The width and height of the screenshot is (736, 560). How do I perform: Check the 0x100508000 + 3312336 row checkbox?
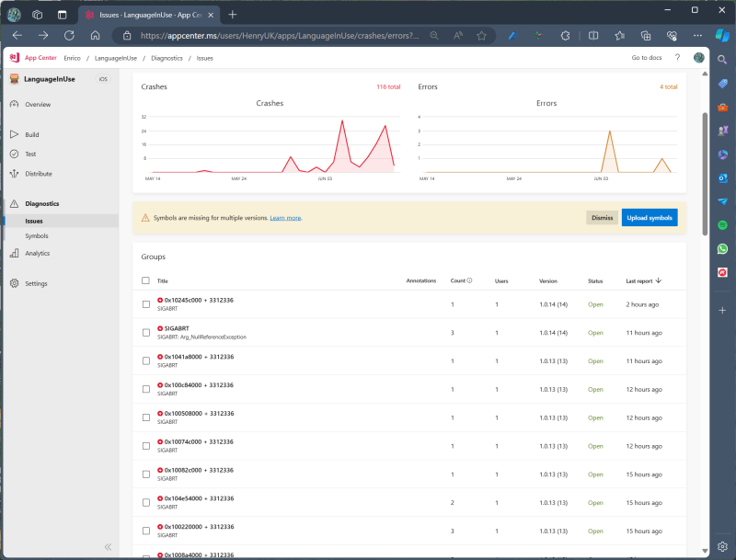point(146,417)
